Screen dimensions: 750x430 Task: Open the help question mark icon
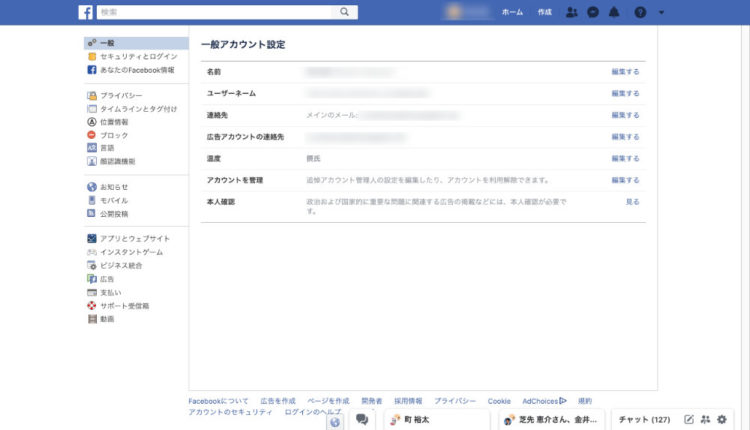[x=640, y=12]
